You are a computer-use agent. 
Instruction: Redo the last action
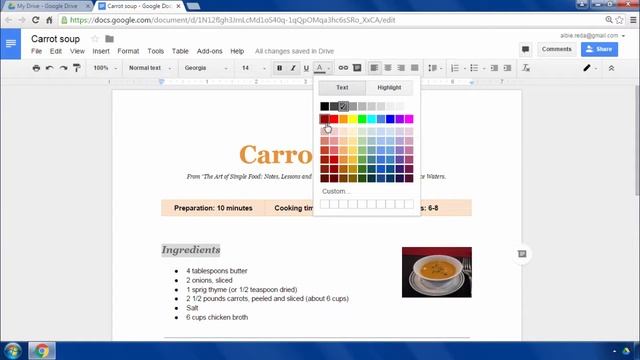click(x=63, y=68)
